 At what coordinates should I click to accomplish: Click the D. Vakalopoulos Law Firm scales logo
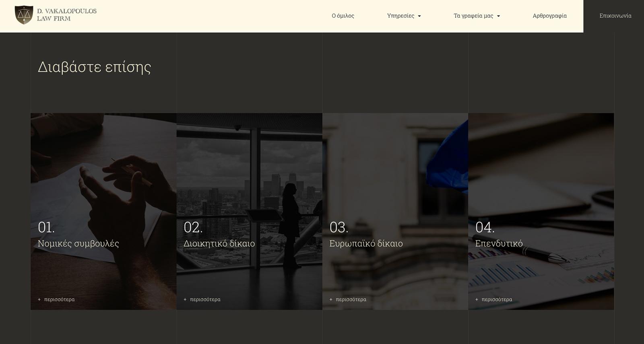coord(24,15)
